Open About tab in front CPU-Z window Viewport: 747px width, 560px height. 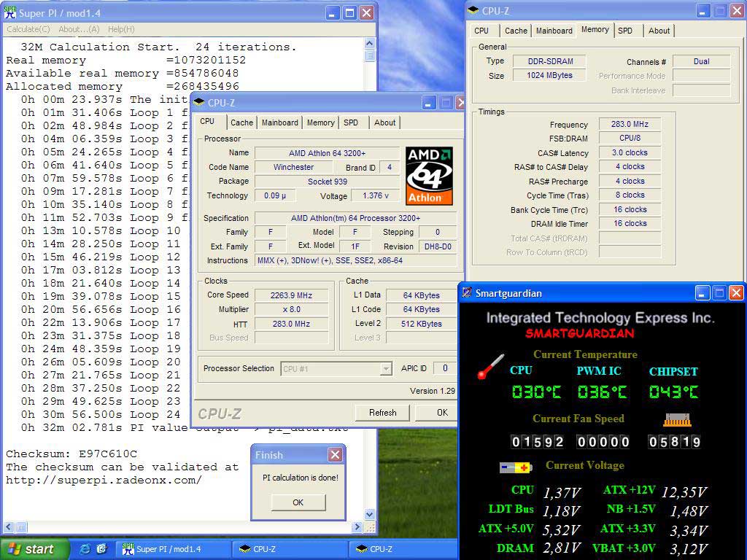click(384, 122)
